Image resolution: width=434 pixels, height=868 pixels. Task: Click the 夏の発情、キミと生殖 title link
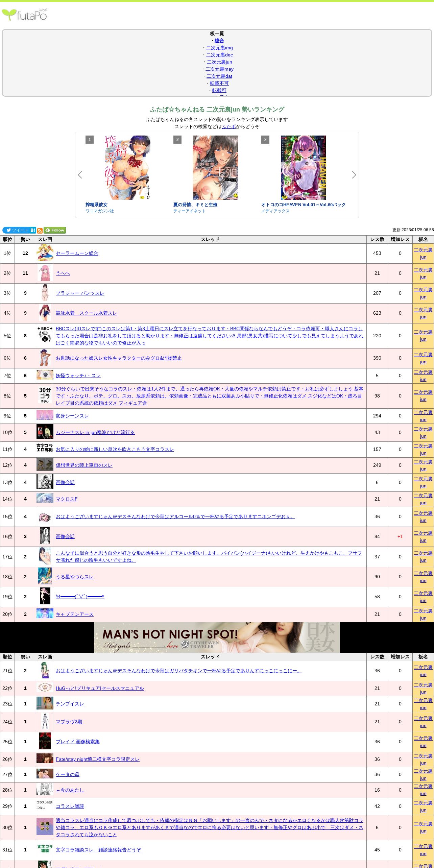(195, 204)
